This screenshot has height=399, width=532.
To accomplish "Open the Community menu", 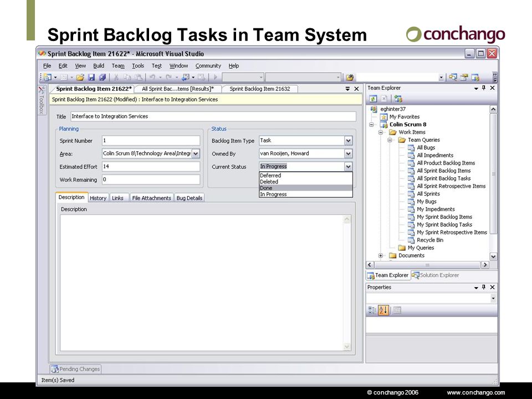I will [208, 66].
